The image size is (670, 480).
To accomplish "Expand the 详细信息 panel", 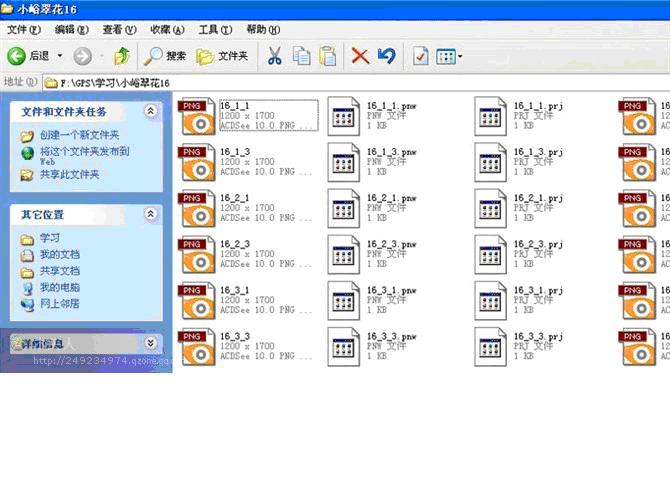I will pyautogui.click(x=150, y=343).
